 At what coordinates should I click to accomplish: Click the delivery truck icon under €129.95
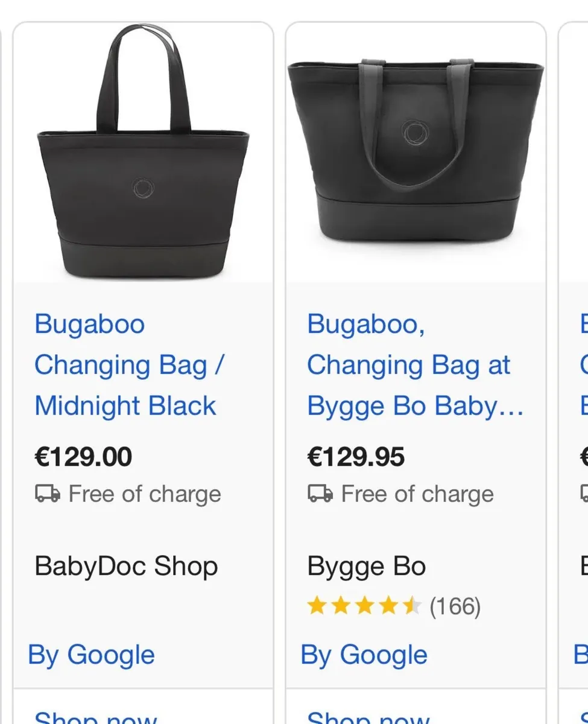[x=321, y=494]
